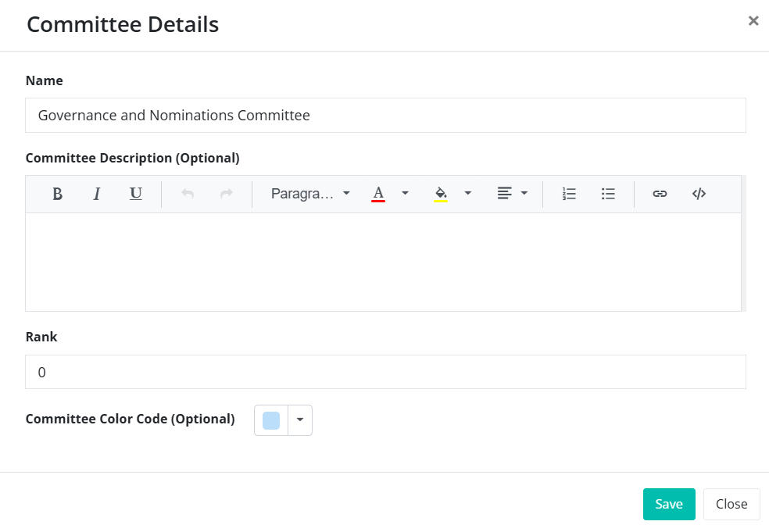
Task: Click the light blue committee color swatch
Action: (x=271, y=420)
